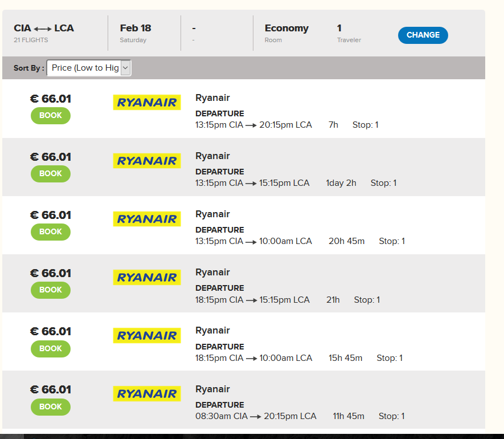Screen dimensions: 504x439
Task: Click Ryanair logo of the 20h 45m flight
Action: (x=147, y=219)
